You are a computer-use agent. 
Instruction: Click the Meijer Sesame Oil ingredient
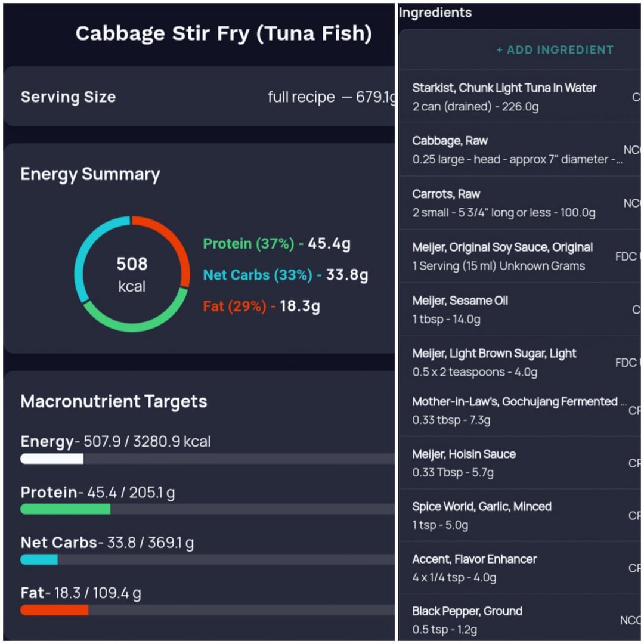pos(460,309)
